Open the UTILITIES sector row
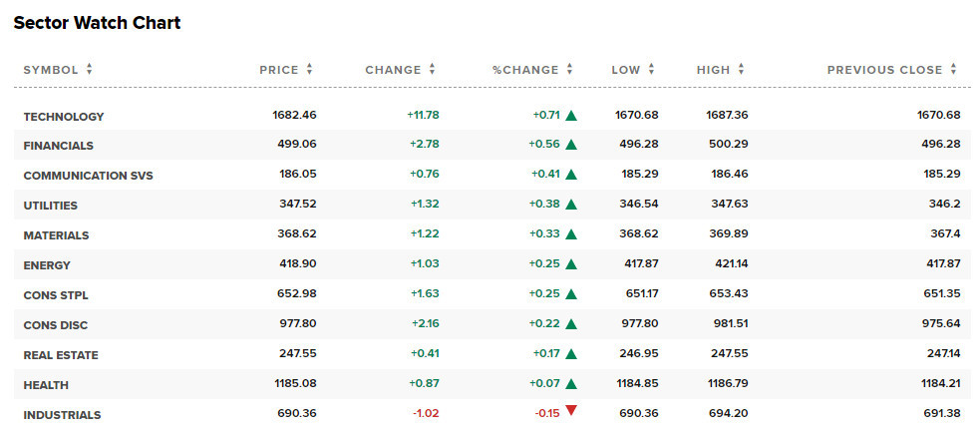This screenshot has height=437, width=980. click(x=50, y=206)
